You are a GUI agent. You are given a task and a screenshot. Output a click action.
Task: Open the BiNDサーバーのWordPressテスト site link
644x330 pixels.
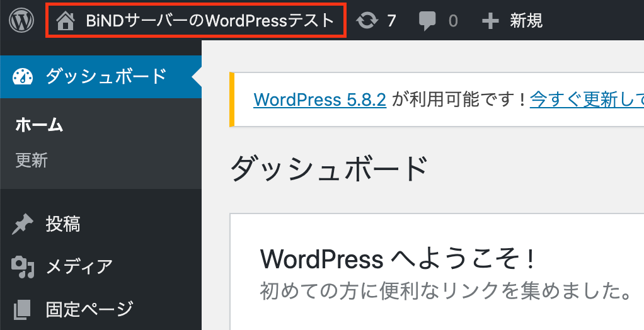pos(210,21)
